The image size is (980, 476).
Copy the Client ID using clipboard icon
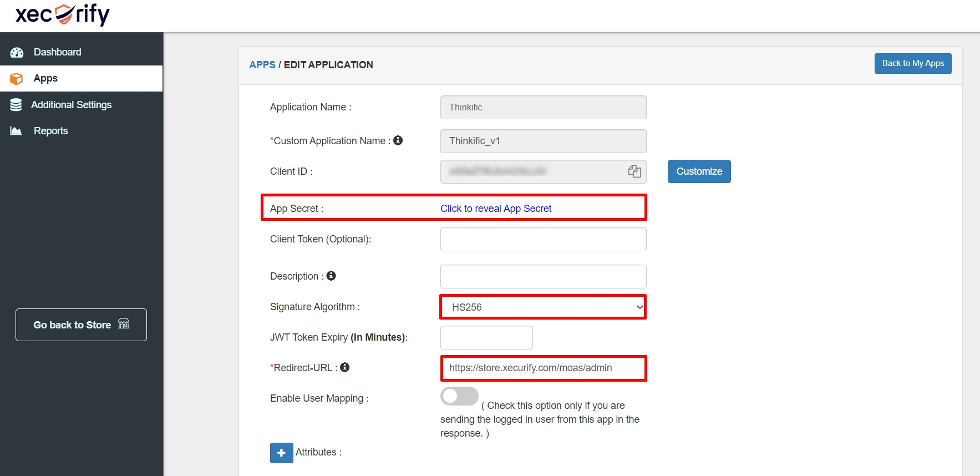pyautogui.click(x=634, y=171)
